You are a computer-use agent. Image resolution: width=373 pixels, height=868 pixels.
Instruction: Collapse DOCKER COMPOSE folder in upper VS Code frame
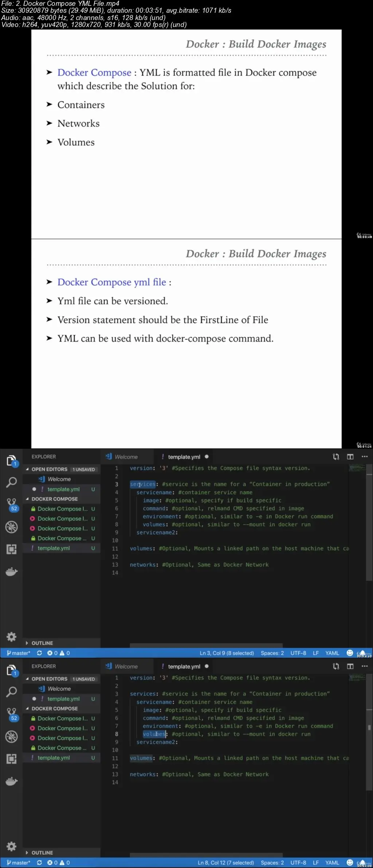[61, 499]
